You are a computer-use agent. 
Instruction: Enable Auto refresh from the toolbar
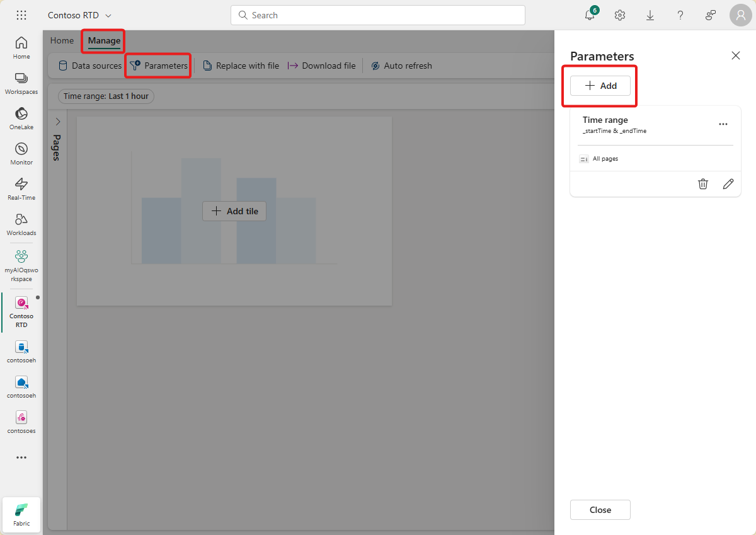tap(402, 66)
